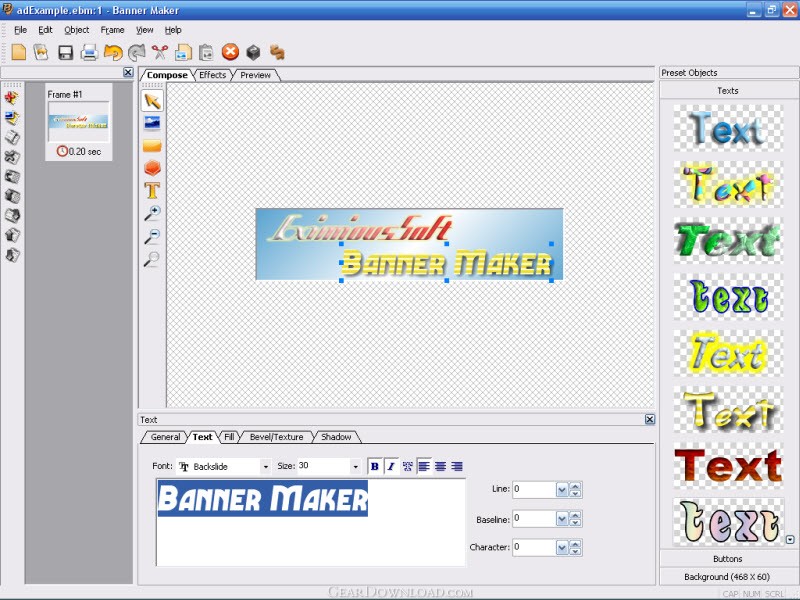Expand preset texts list with small arrow
This screenshot has width=800, height=600.
(790, 539)
